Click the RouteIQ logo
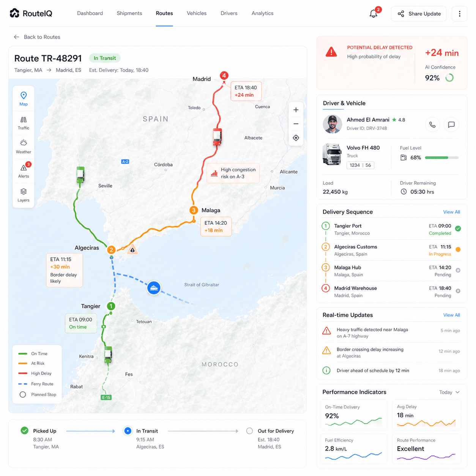The height and width of the screenshot is (476, 476). [x=31, y=13]
